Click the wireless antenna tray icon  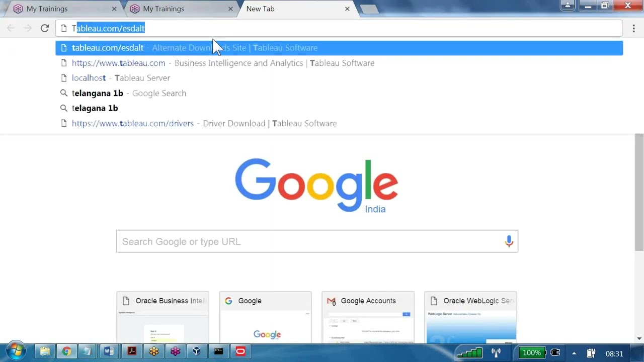pos(496,353)
